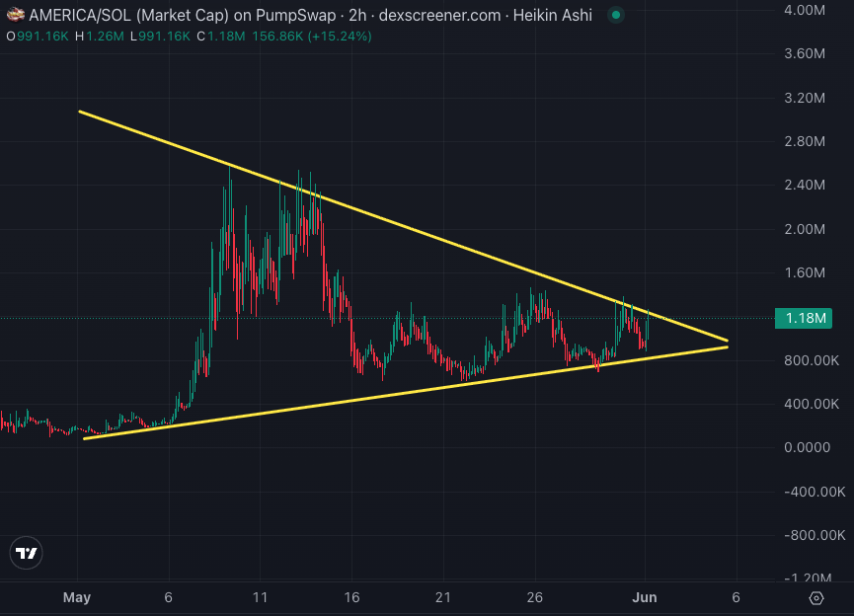The image size is (854, 616).
Task: Click the 3.60M price axis label
Action: 805,53
